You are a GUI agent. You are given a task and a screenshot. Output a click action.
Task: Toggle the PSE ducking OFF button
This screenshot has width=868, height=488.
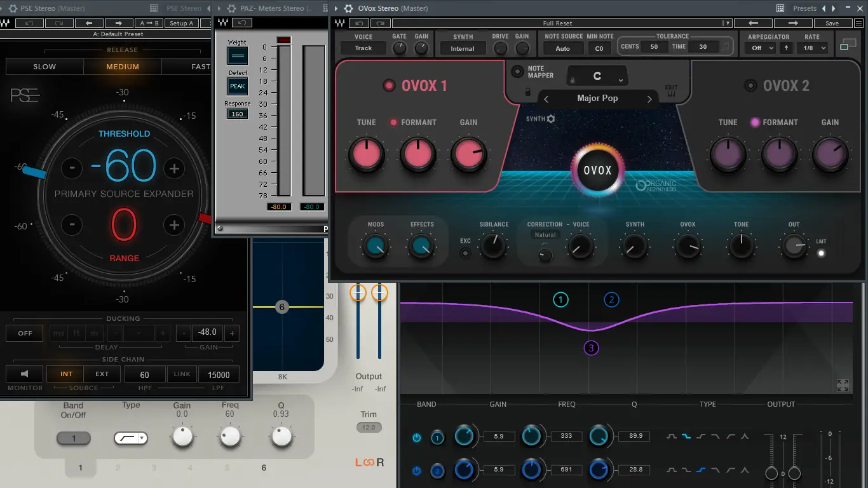click(x=25, y=333)
